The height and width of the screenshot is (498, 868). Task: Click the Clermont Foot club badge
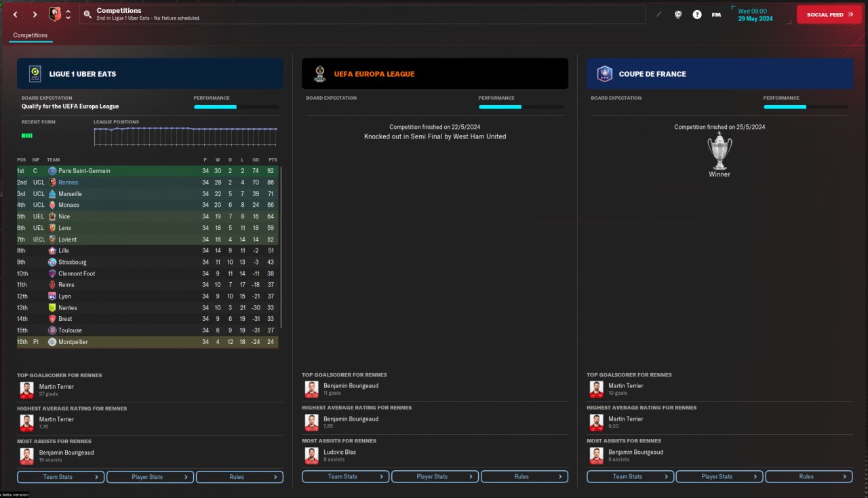click(52, 273)
